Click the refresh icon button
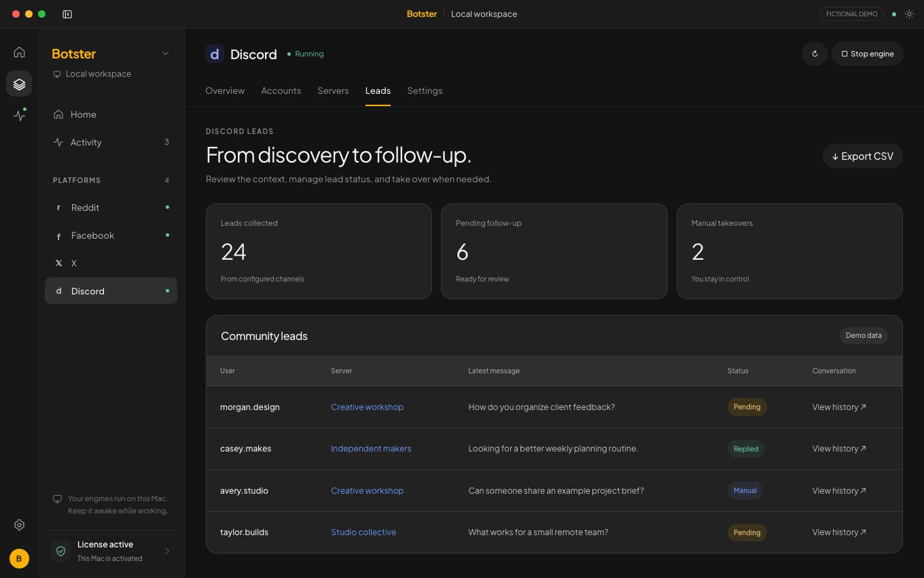The image size is (924, 578). [815, 54]
